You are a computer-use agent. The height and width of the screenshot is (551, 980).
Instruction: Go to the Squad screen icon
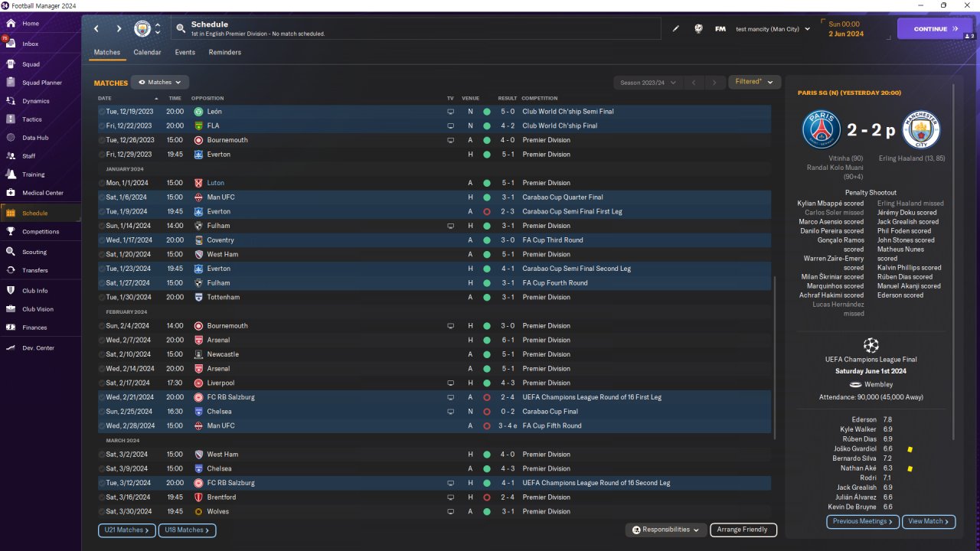point(11,64)
